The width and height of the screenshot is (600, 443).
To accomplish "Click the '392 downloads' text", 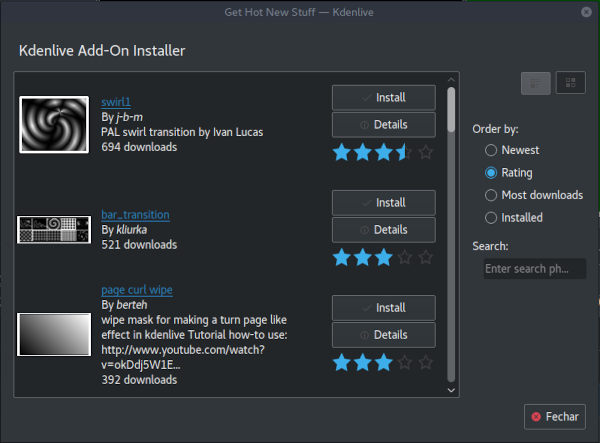I will [139, 380].
